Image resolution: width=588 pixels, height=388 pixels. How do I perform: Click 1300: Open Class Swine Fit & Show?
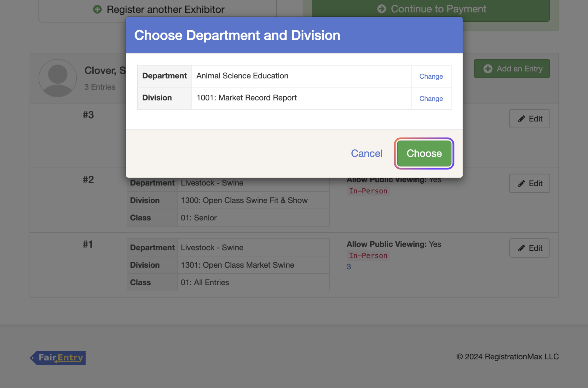[x=244, y=200]
